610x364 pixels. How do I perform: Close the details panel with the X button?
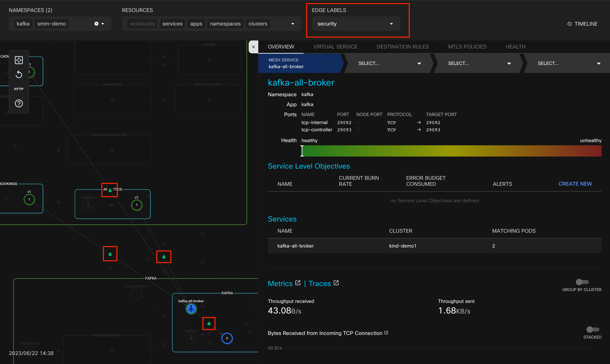(x=253, y=47)
